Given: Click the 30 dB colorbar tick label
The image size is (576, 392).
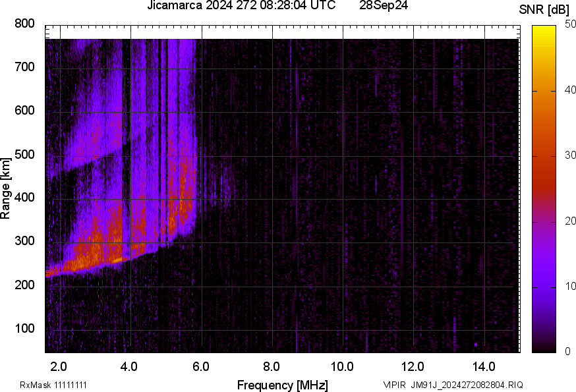Looking at the screenshot, I should (x=569, y=156).
